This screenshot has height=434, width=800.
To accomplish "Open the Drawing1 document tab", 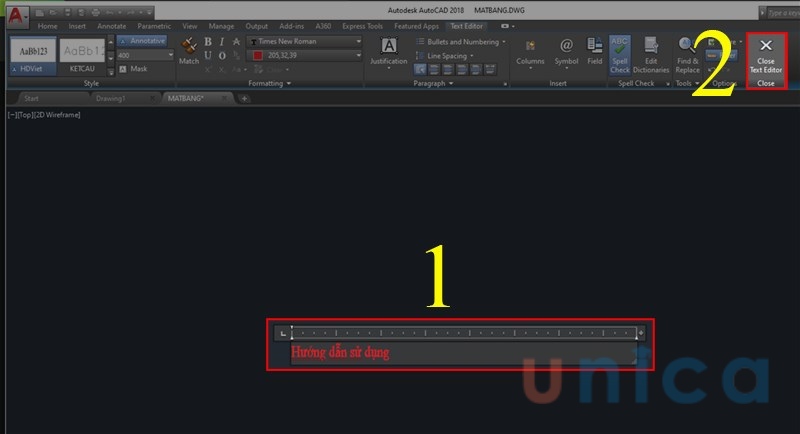I will click(x=111, y=99).
